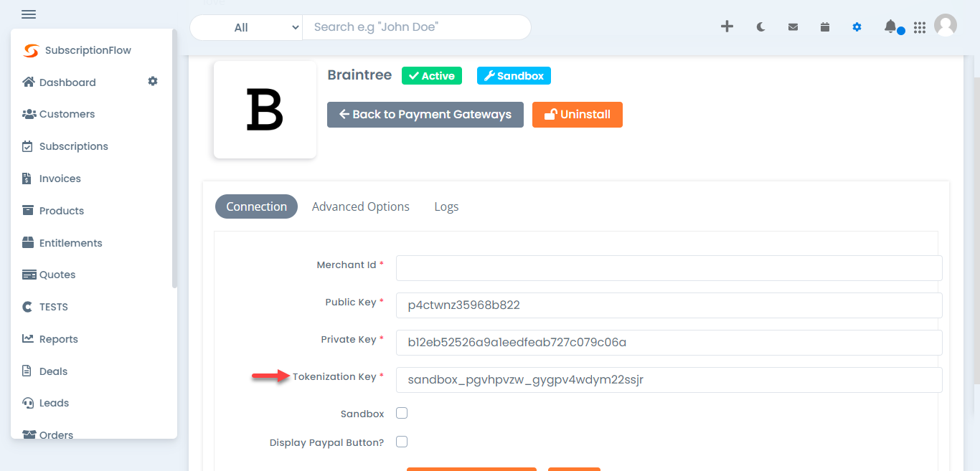Expand the All search filter dropdown
This screenshot has height=471, width=980.
click(246, 27)
